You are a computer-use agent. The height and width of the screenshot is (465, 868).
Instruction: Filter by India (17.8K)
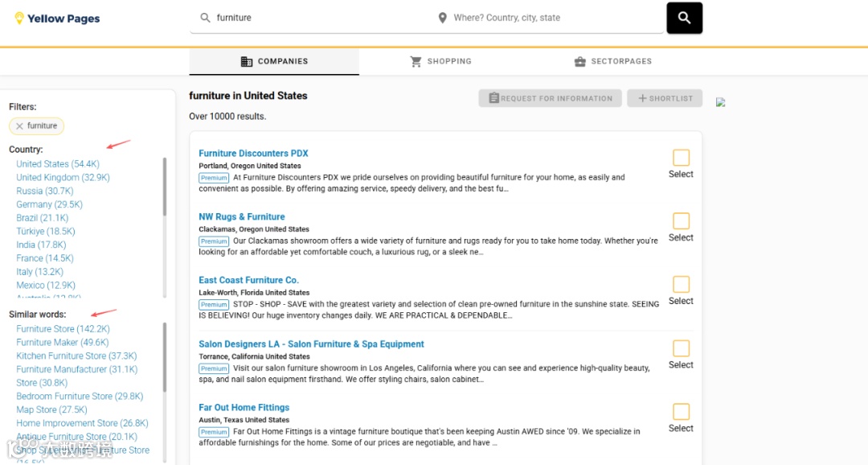tap(41, 245)
